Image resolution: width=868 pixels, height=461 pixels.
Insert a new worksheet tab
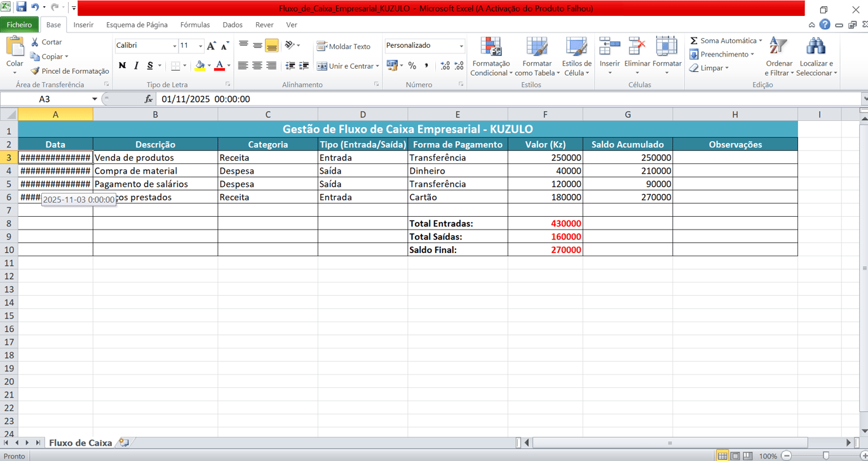tap(123, 443)
